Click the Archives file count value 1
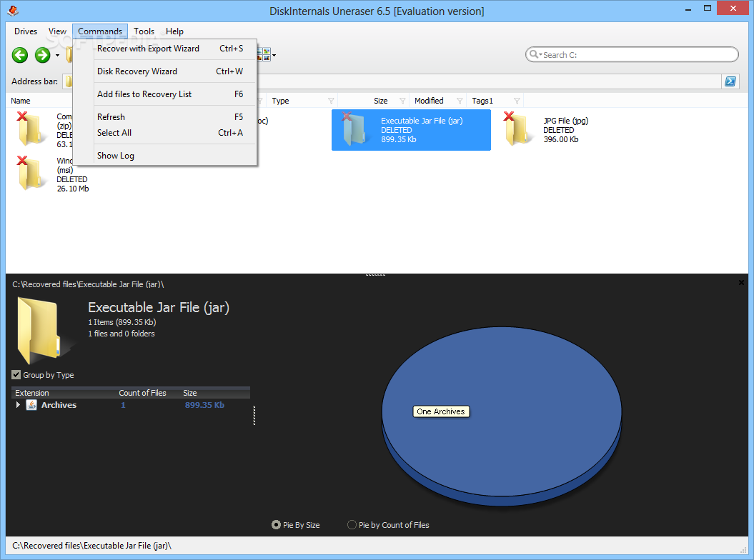The height and width of the screenshot is (560, 754). coord(123,405)
